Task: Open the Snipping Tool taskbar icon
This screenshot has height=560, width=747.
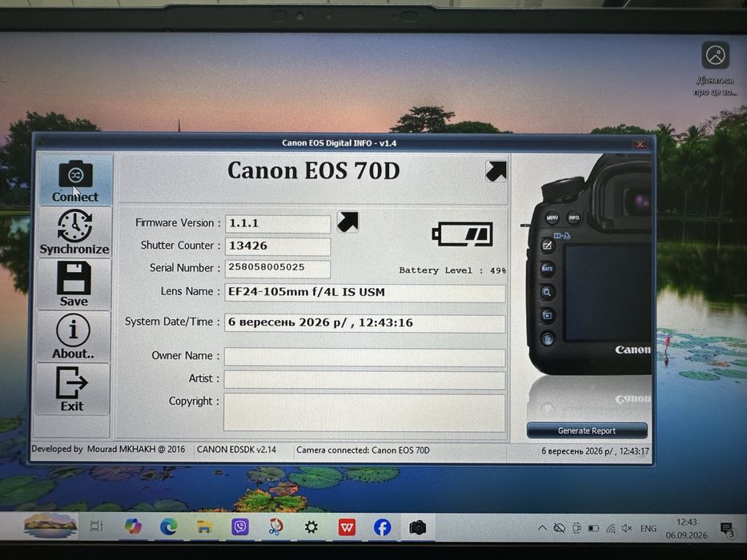Action: tap(276, 527)
